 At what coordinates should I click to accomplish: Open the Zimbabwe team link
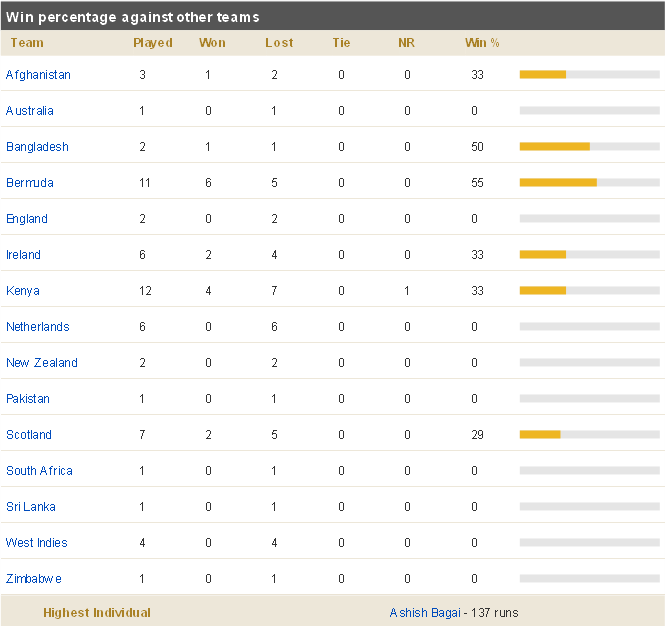pos(34,579)
